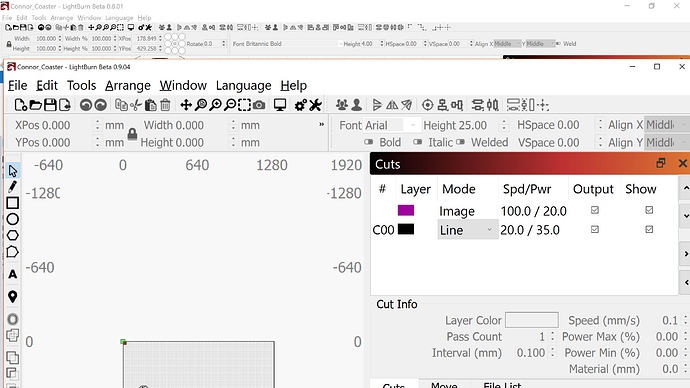The height and width of the screenshot is (388, 690).
Task: Open the Align X Middle dropdown
Action: click(666, 125)
